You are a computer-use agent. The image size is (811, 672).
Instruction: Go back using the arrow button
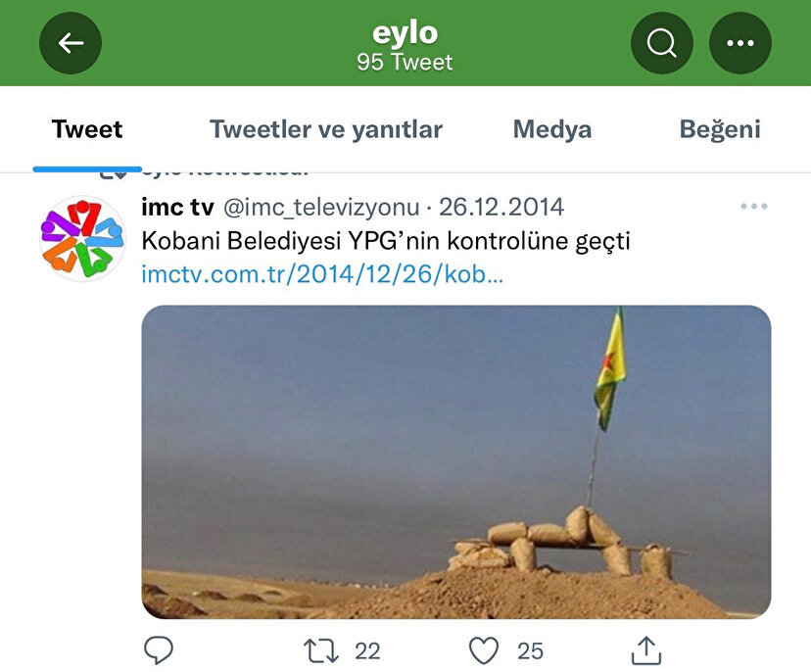(71, 43)
